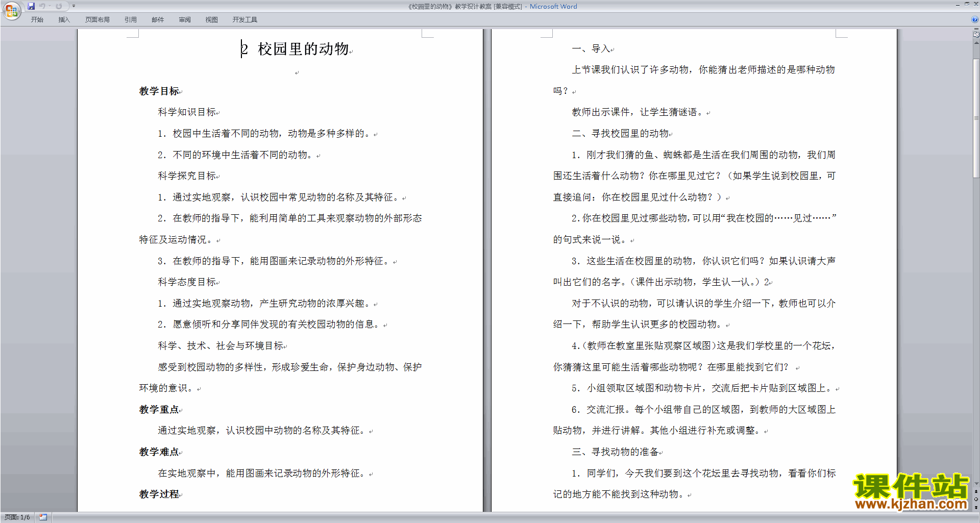Click the heading 二、寻找校园里的动物
This screenshot has height=523, width=980.
620,134
